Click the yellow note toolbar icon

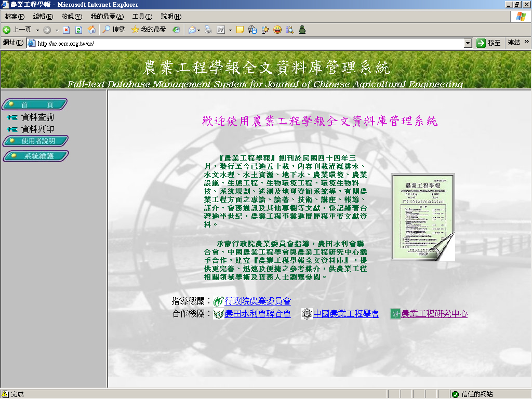click(240, 30)
